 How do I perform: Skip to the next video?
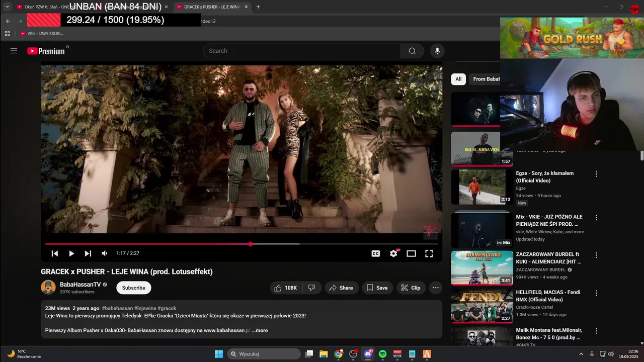[88, 253]
